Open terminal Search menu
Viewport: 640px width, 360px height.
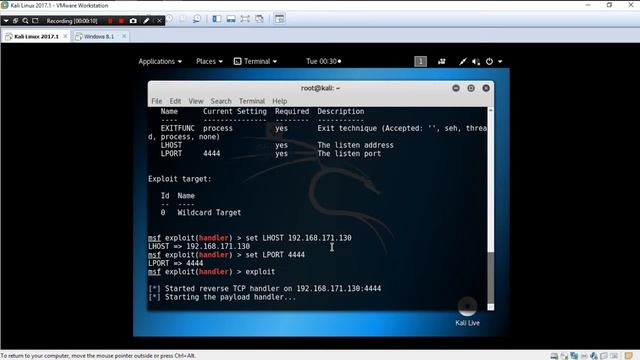(221, 101)
